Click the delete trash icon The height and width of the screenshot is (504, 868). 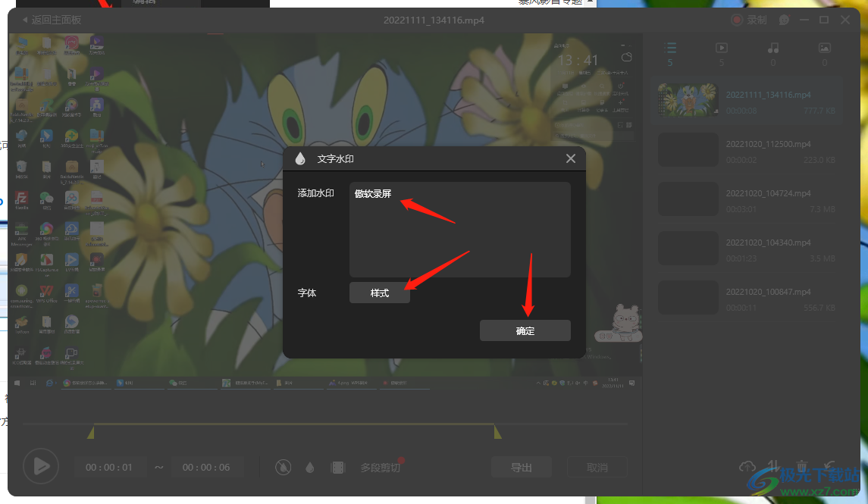pyautogui.click(x=801, y=466)
